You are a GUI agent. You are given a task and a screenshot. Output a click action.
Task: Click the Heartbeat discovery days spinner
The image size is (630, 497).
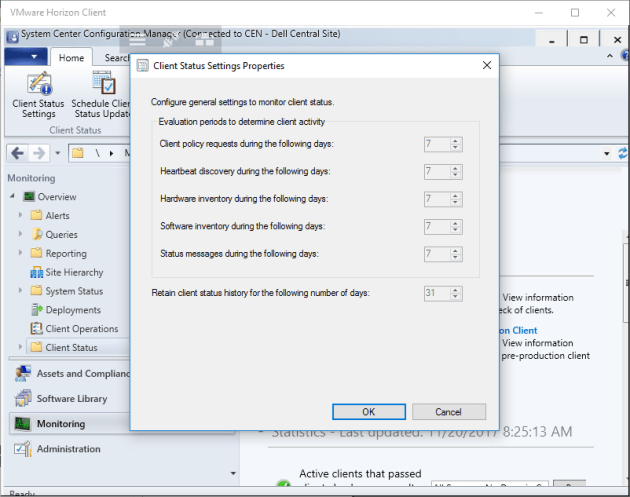pos(456,172)
